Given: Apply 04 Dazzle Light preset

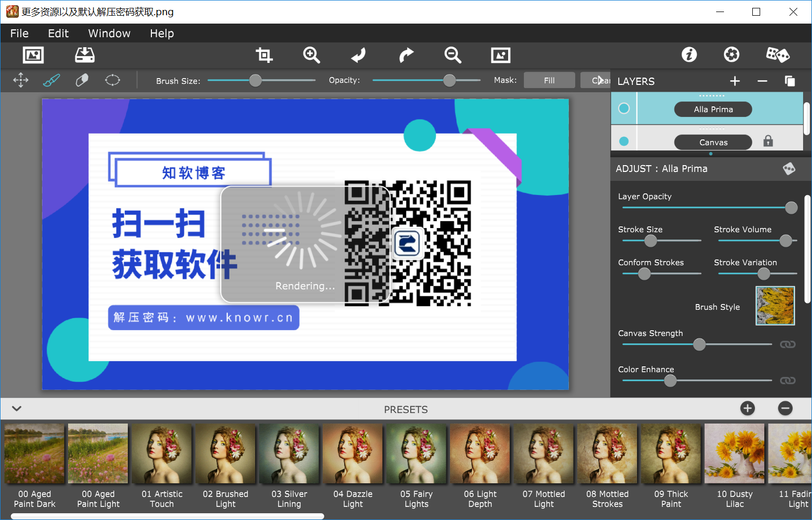Looking at the screenshot, I should pos(353,453).
